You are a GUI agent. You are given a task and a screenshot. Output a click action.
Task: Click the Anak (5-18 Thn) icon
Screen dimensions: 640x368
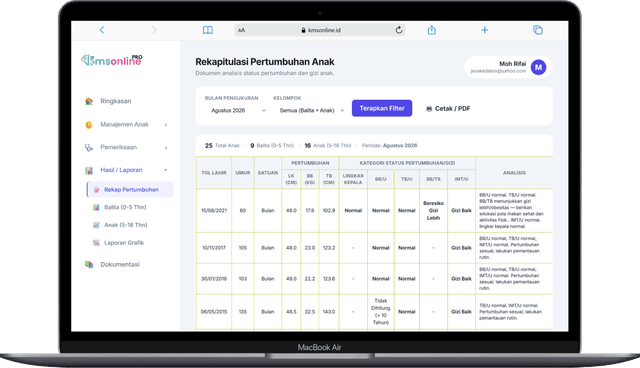click(96, 225)
